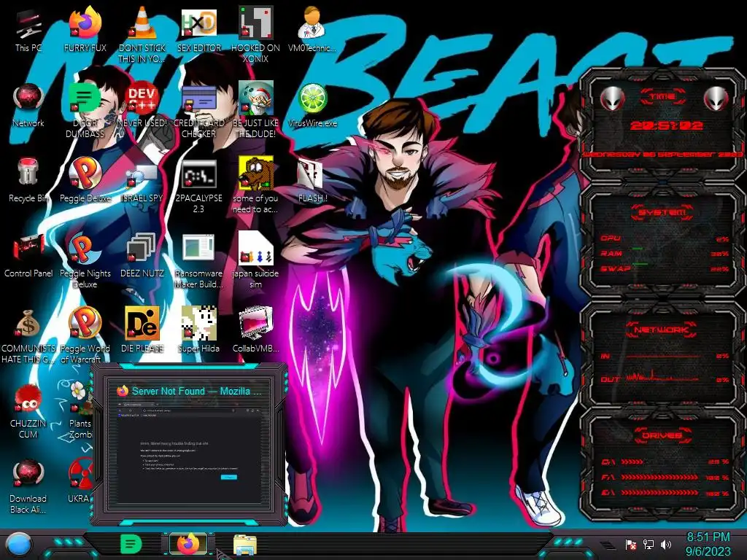
Task: Show hidden tray icons arrow
Action: click(x=608, y=545)
